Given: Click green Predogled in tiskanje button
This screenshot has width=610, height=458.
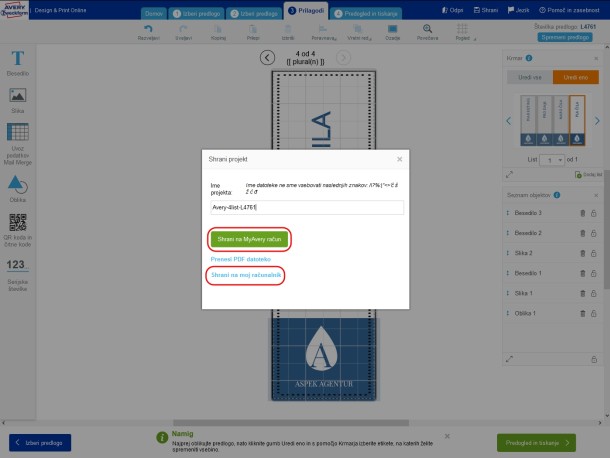Looking at the screenshot, I should point(536,443).
